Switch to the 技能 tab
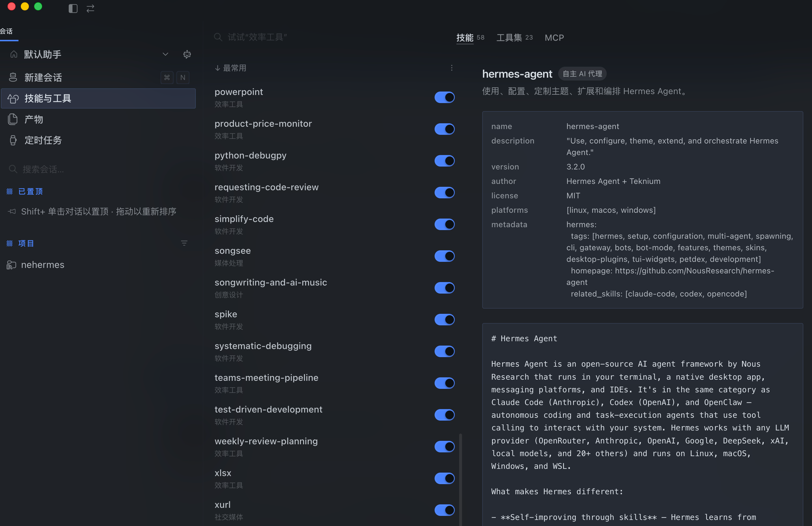The image size is (812, 526). pyautogui.click(x=470, y=38)
